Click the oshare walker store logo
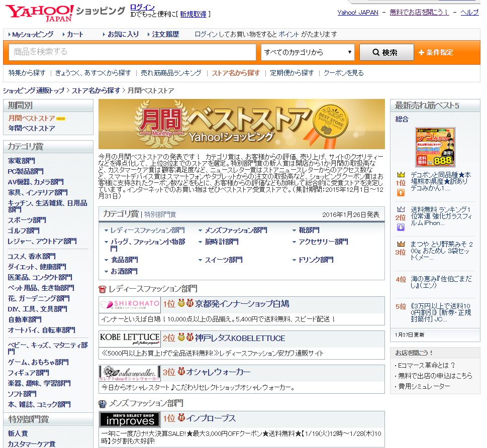This screenshot has height=448, width=487. coord(130,373)
